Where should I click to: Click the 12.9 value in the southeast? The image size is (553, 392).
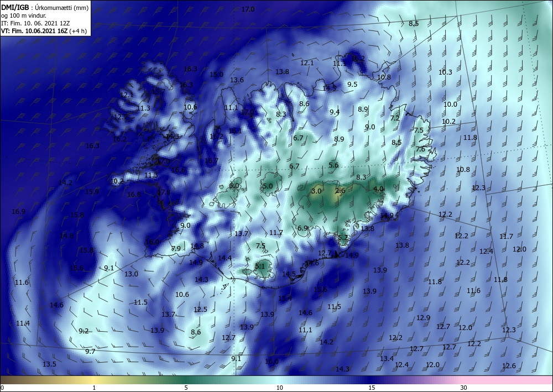click(423, 317)
